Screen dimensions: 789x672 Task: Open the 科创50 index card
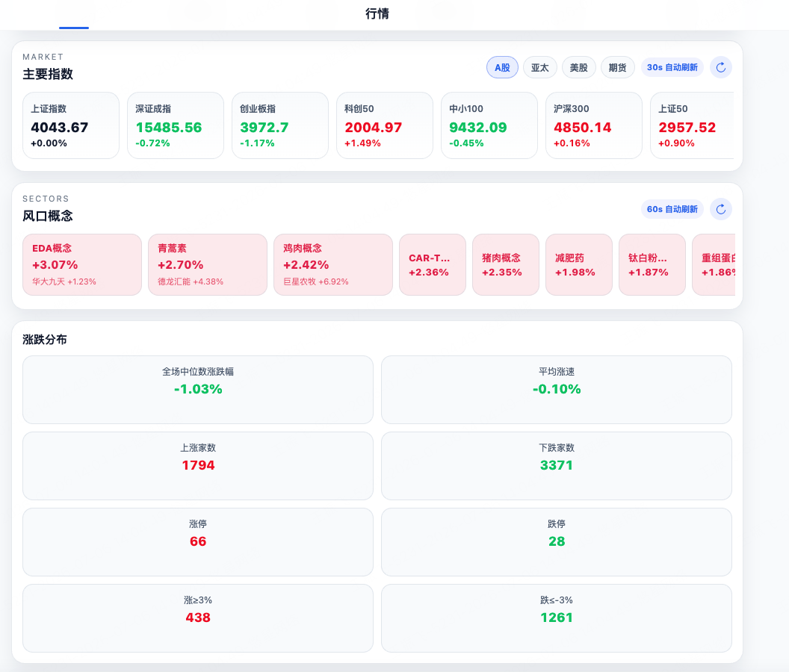point(385,125)
